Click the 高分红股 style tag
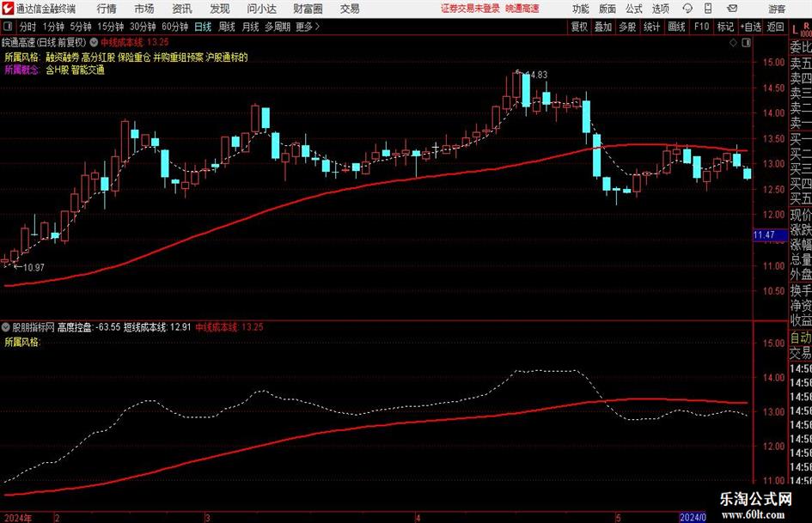 pos(99,57)
